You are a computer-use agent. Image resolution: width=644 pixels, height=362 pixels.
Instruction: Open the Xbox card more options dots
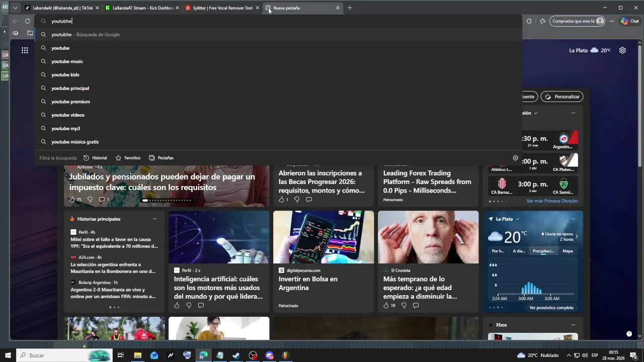click(573, 325)
